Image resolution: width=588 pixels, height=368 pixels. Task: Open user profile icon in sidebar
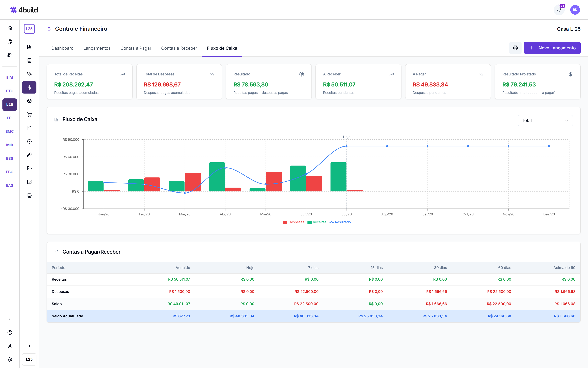[10, 346]
